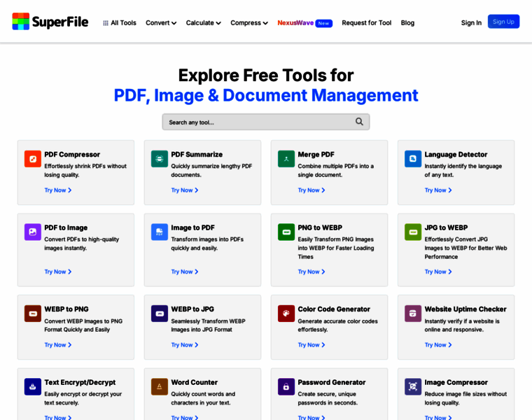The height and width of the screenshot is (420, 532).
Task: Focus the Search any tool field
Action: pos(266,122)
